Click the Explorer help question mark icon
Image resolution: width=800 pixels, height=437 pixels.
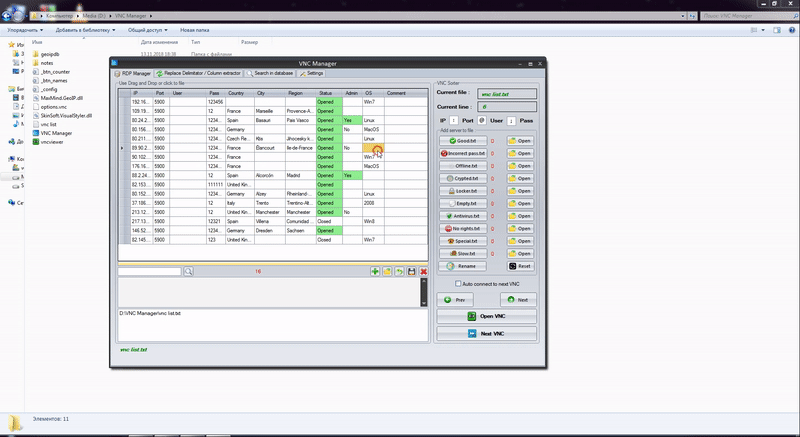(792, 30)
